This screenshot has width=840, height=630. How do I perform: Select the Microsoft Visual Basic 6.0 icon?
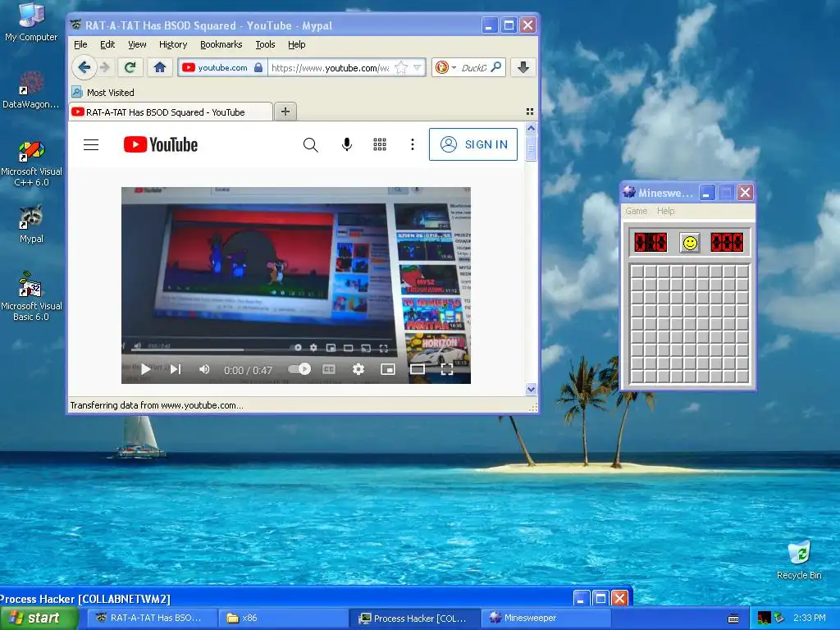pos(31,296)
